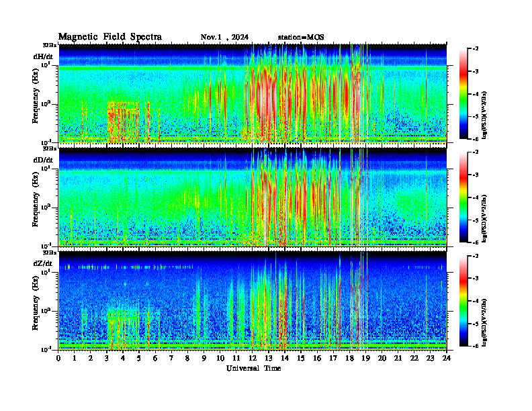The height and width of the screenshot is (411, 532).
Task: Click '32Hz' tick label of dZ/dt panel
Action: point(50,253)
